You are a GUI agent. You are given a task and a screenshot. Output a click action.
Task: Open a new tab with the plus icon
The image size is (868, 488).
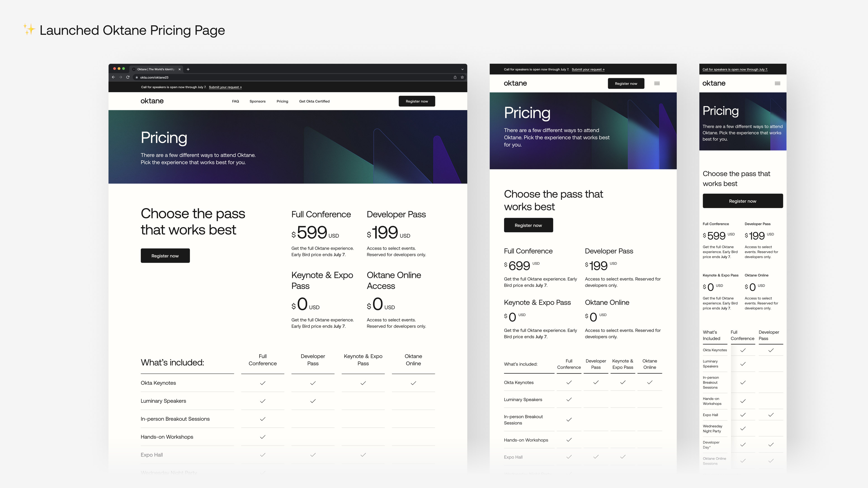click(x=188, y=69)
